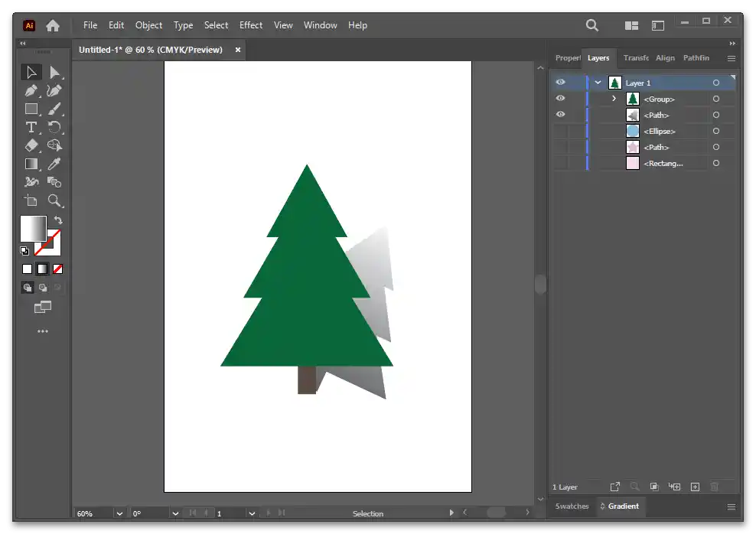756x534 pixels.
Task: Open the zoom level dropdown at 60%
Action: 119,513
